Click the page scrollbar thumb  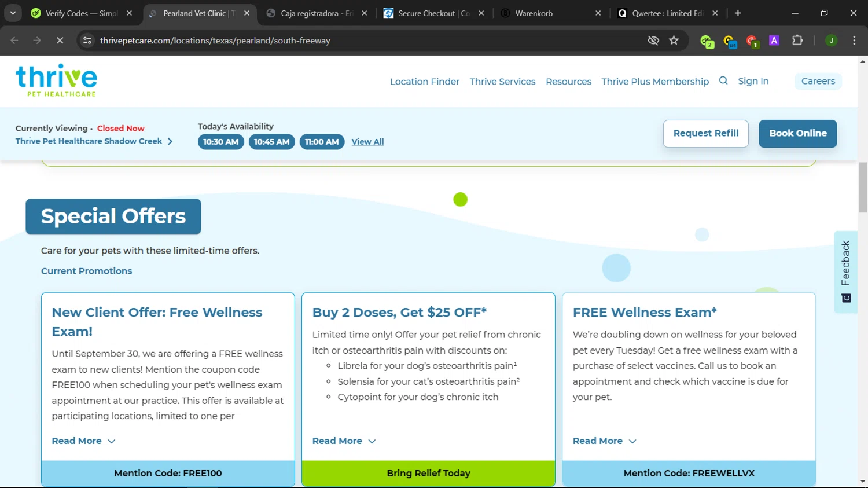(x=863, y=187)
